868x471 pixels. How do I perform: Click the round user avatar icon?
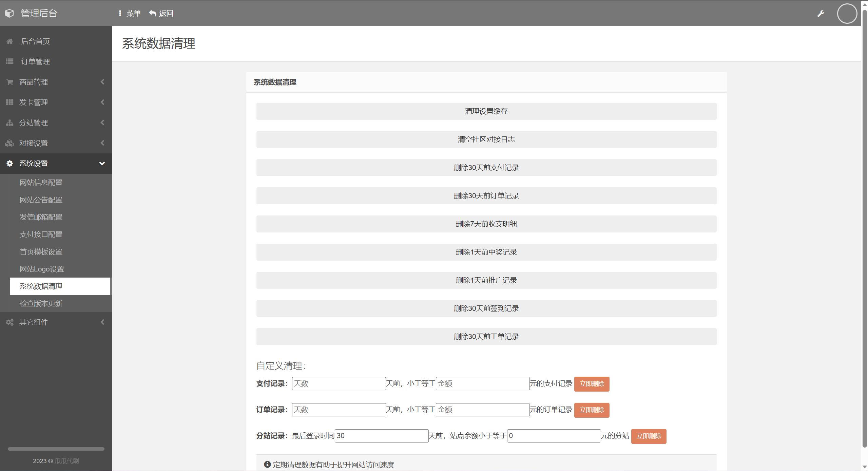click(847, 14)
